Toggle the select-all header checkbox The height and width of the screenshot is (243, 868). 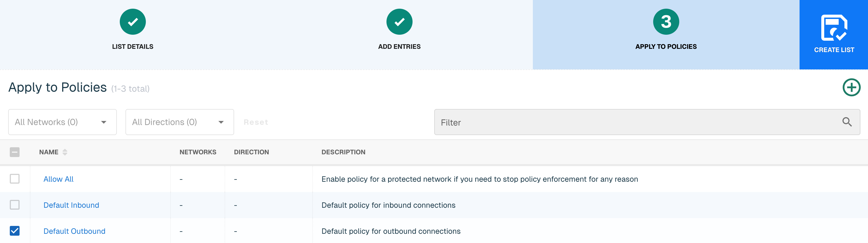pos(14,152)
